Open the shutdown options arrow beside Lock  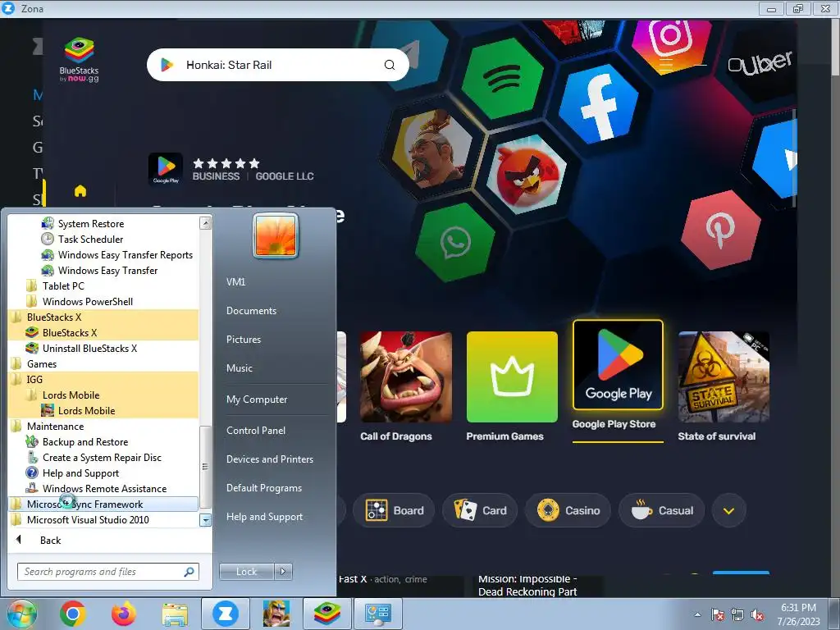tap(283, 571)
